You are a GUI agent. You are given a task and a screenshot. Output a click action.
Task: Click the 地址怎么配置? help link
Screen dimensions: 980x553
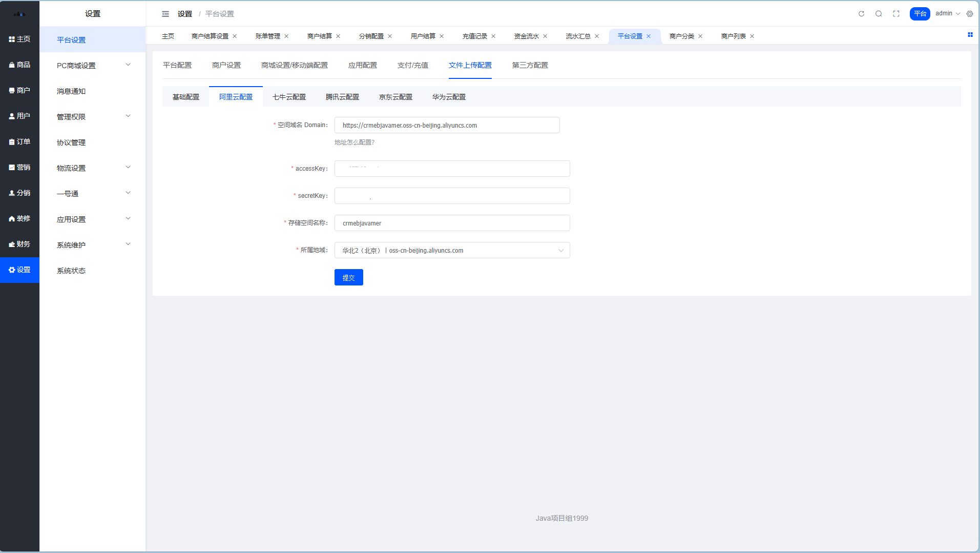point(355,142)
